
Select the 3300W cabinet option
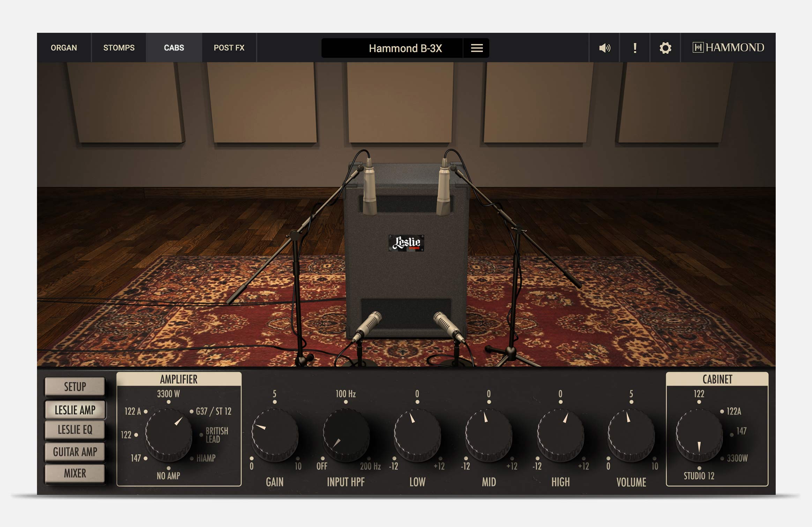[x=737, y=458]
